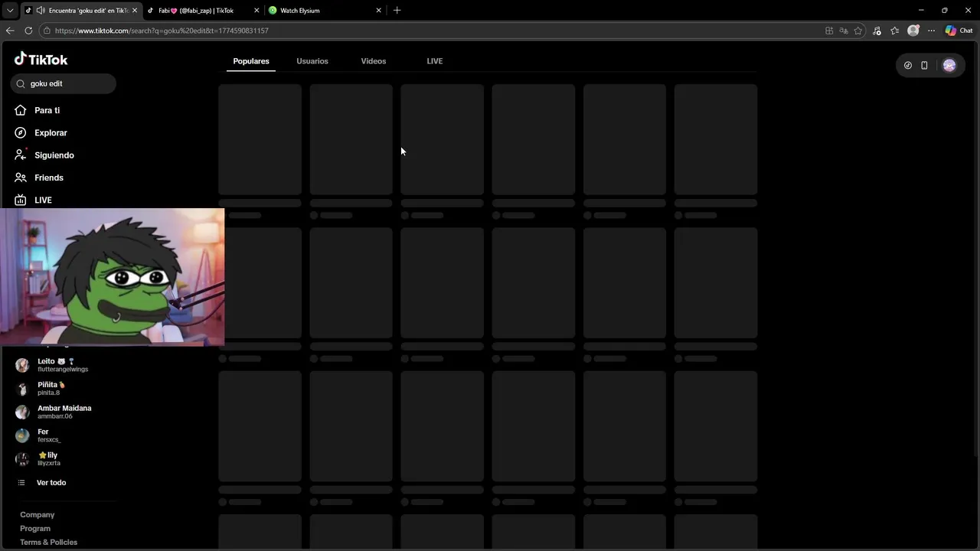Image resolution: width=980 pixels, height=551 pixels.
Task: Click the 'goku edit' search field
Action: coord(64,83)
